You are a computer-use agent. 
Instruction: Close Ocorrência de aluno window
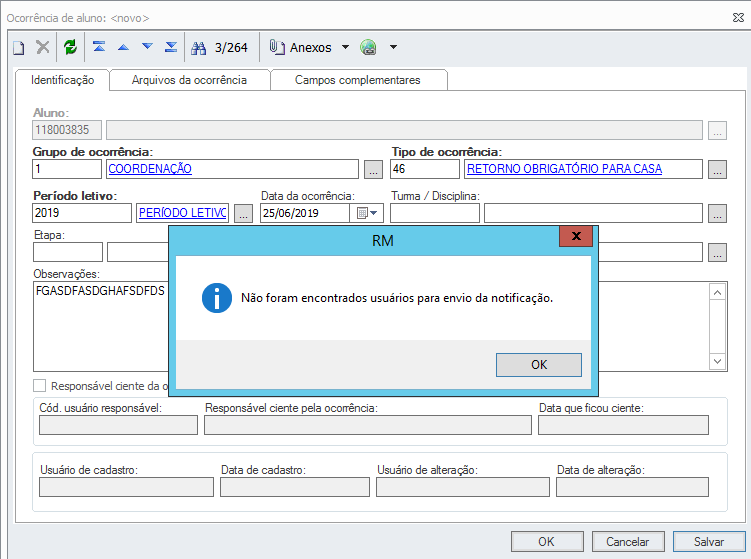[738, 18]
